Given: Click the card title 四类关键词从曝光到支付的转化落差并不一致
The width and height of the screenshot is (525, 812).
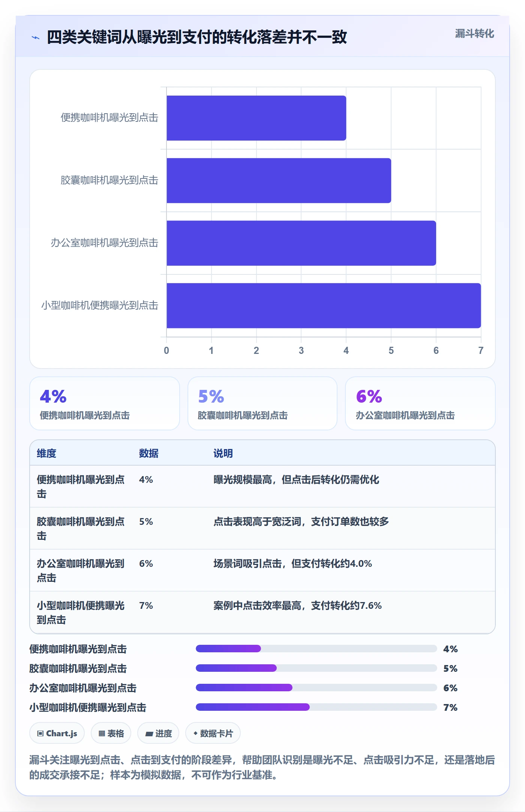Looking at the screenshot, I should pyautogui.click(x=197, y=37).
